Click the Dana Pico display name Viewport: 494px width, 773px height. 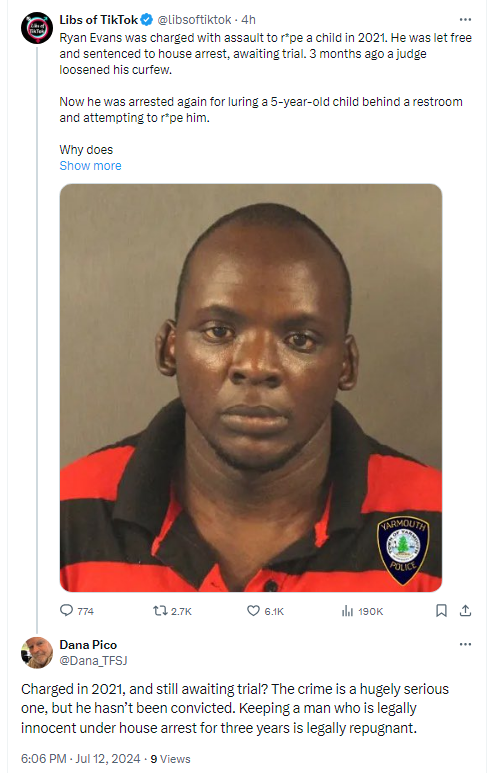(88, 645)
